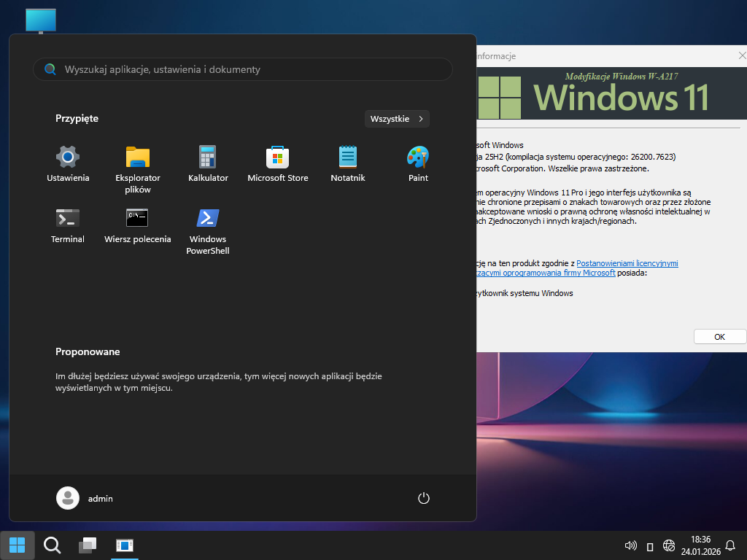
Task: Open the power options button
Action: [x=424, y=498]
